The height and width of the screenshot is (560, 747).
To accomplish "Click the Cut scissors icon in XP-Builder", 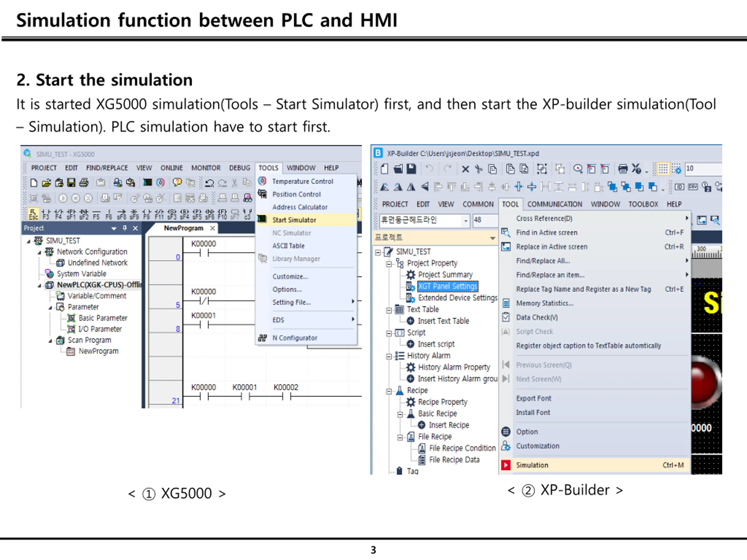I will click(479, 169).
